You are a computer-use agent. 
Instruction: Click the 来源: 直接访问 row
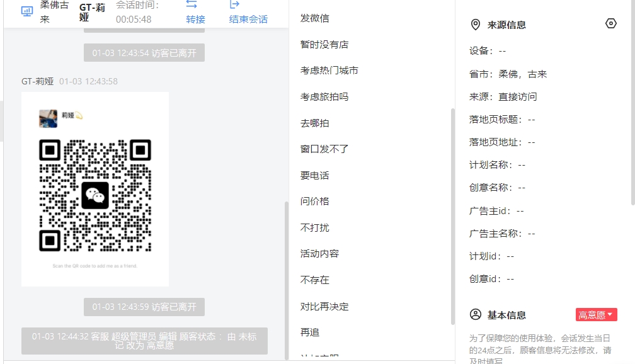[503, 97]
